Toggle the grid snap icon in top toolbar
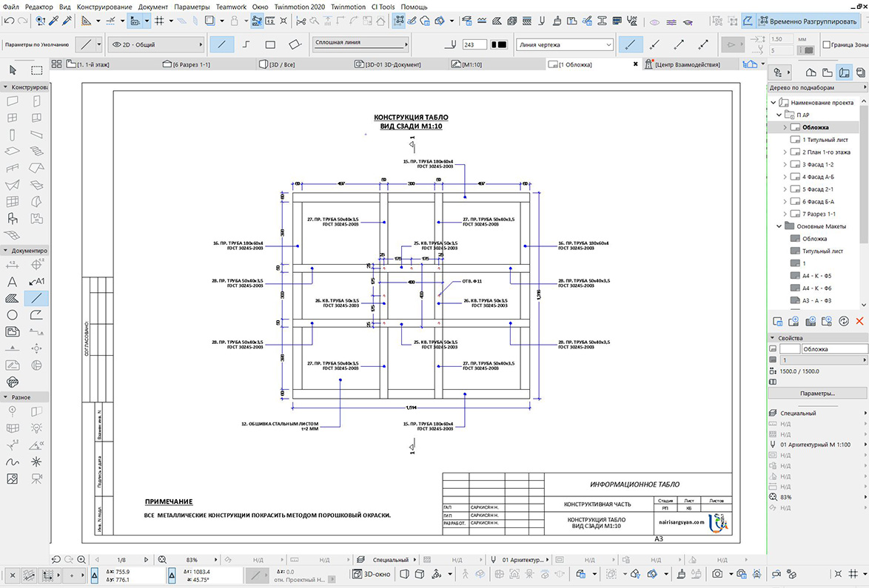Image resolution: width=869 pixels, height=588 pixels. click(x=159, y=21)
